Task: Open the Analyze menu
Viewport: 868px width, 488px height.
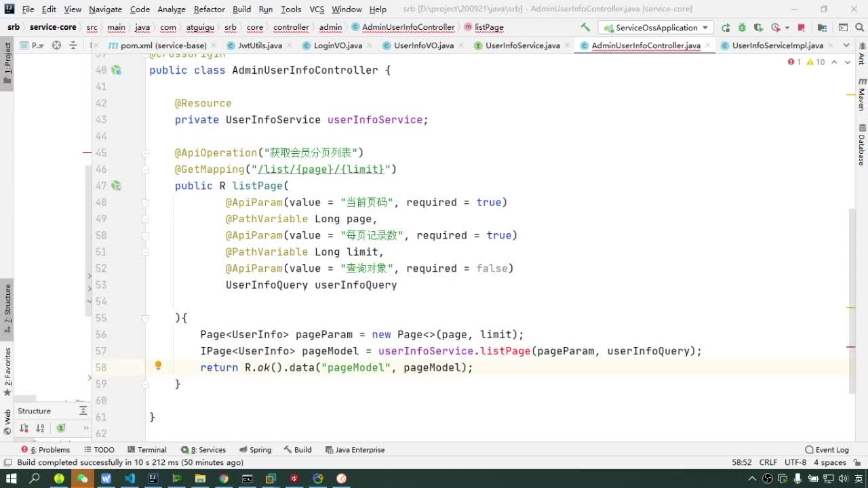Action: coord(172,9)
